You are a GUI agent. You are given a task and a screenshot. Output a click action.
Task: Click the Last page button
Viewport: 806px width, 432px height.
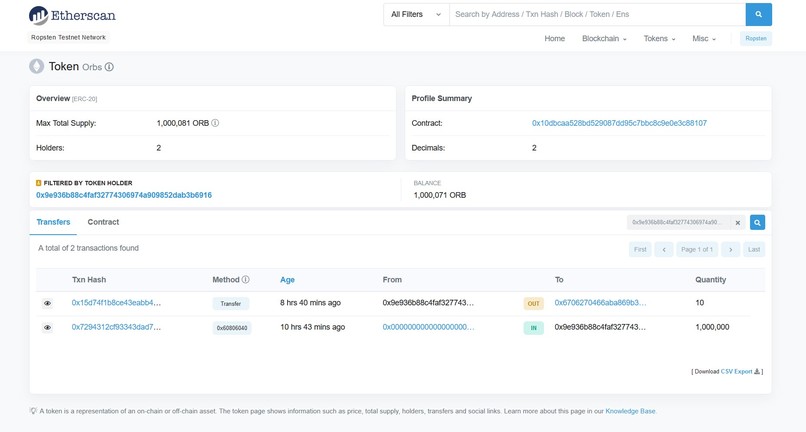tap(754, 249)
